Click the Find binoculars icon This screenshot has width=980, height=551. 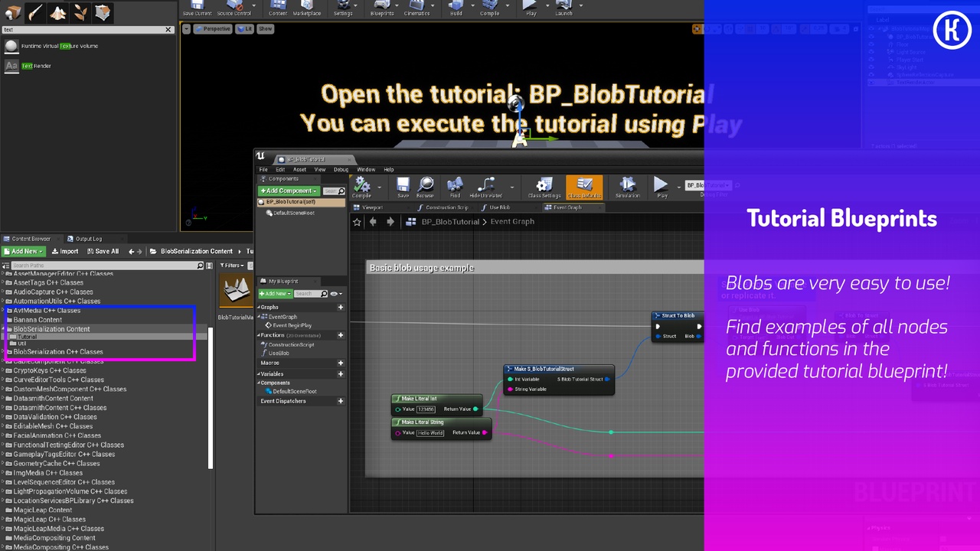[455, 186]
